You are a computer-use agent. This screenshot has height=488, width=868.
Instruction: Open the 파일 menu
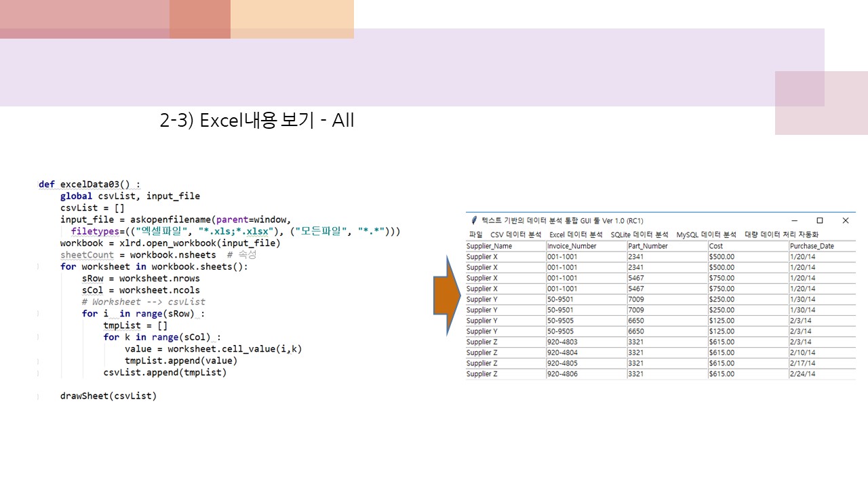tap(475, 235)
